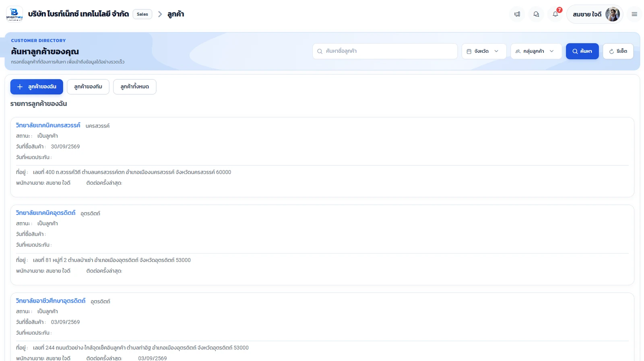The image size is (644, 361).
Task: Switch to the ลูกค้าทั้งหมด tab
Action: [135, 87]
